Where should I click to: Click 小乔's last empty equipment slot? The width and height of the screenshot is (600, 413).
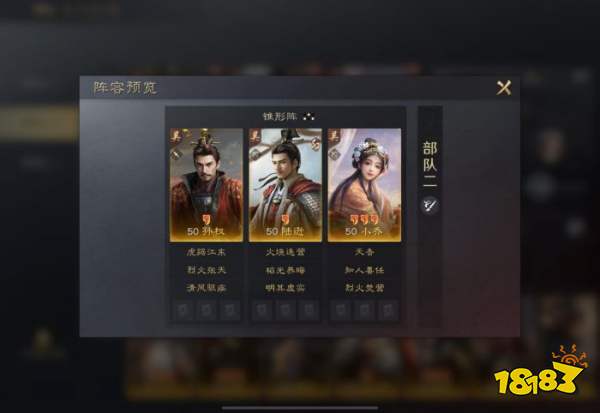(x=388, y=310)
